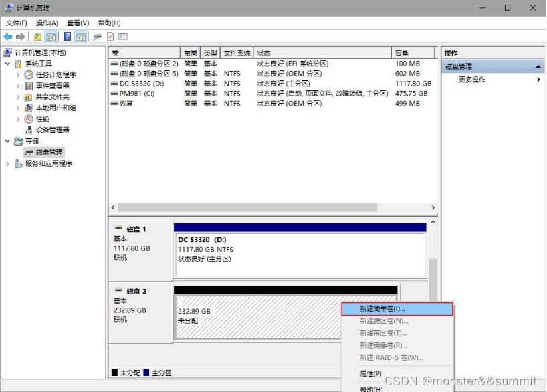Click the 系统工具 tools icon in tree

(x=18, y=64)
